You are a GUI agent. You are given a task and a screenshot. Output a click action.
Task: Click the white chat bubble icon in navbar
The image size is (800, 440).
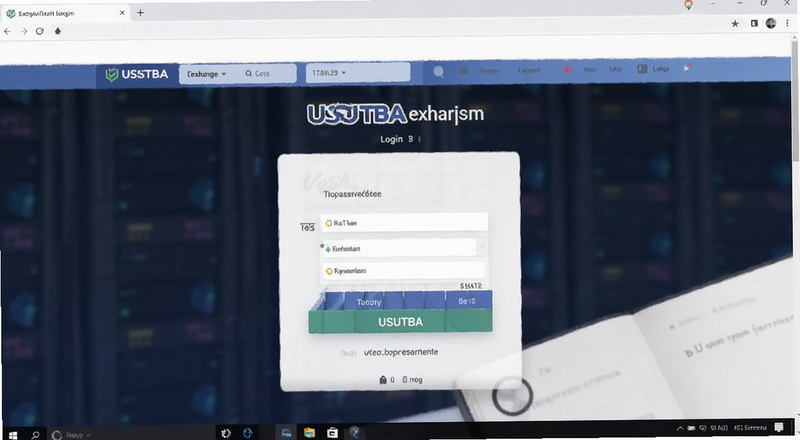pyautogui.click(x=438, y=72)
